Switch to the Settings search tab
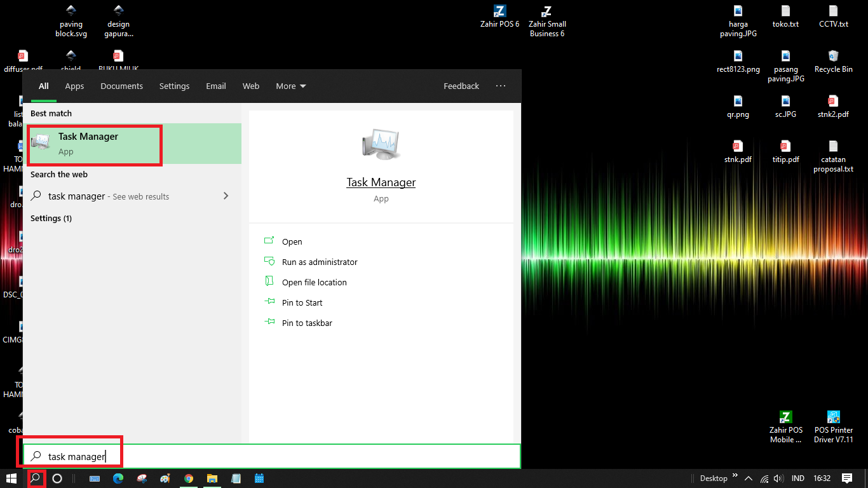 [174, 86]
